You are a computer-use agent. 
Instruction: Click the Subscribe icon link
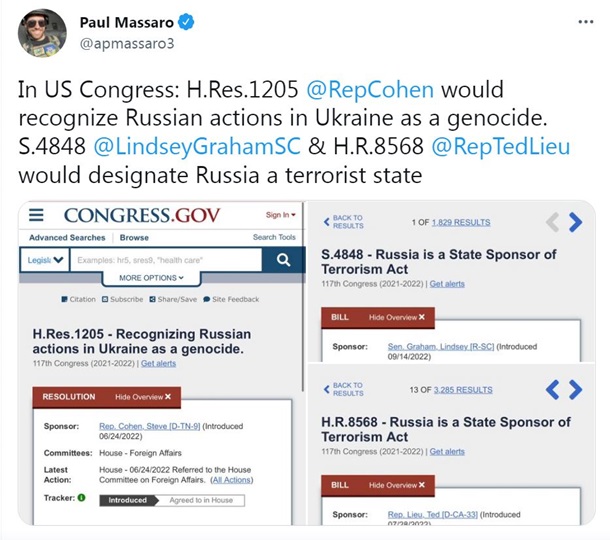[122, 299]
